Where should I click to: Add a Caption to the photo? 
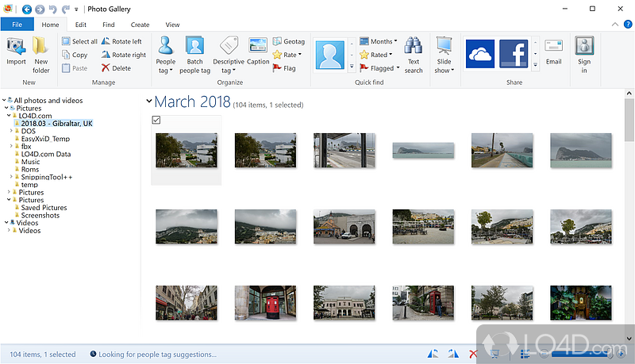(x=257, y=50)
